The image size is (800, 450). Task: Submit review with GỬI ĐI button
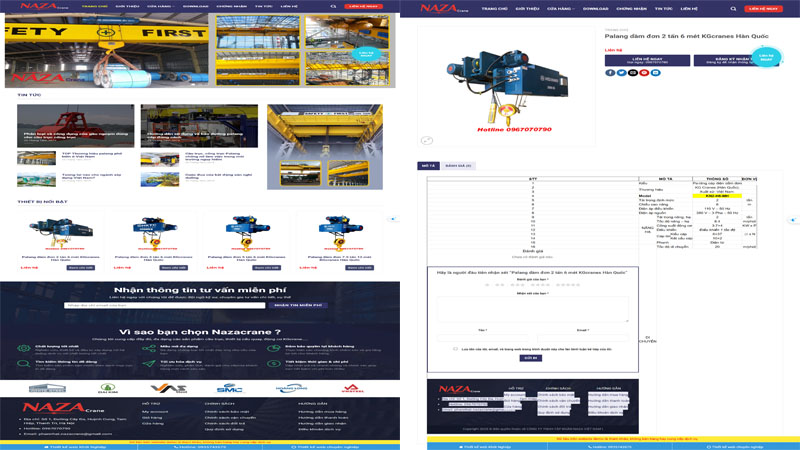click(531, 358)
